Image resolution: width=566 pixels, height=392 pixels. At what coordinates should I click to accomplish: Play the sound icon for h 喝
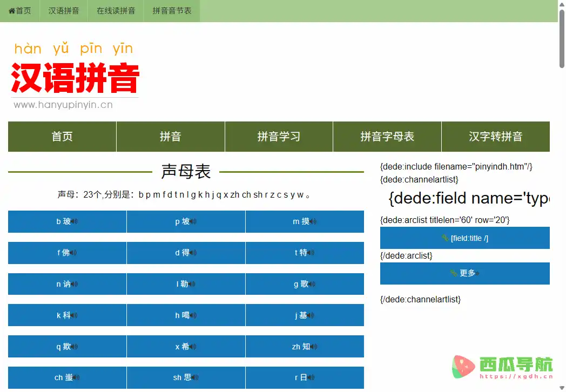[x=193, y=315]
